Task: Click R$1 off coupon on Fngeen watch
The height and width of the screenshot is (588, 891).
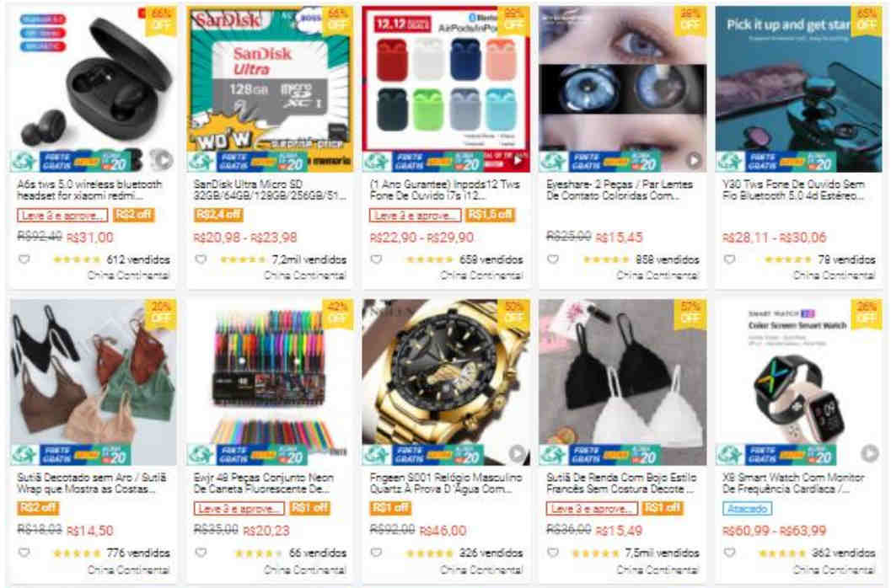Action: click(390, 508)
